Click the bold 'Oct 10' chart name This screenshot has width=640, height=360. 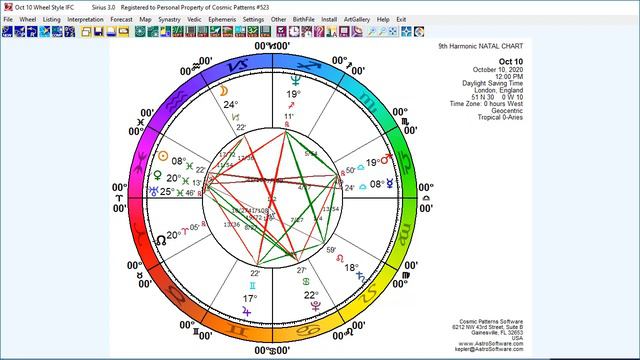511,62
